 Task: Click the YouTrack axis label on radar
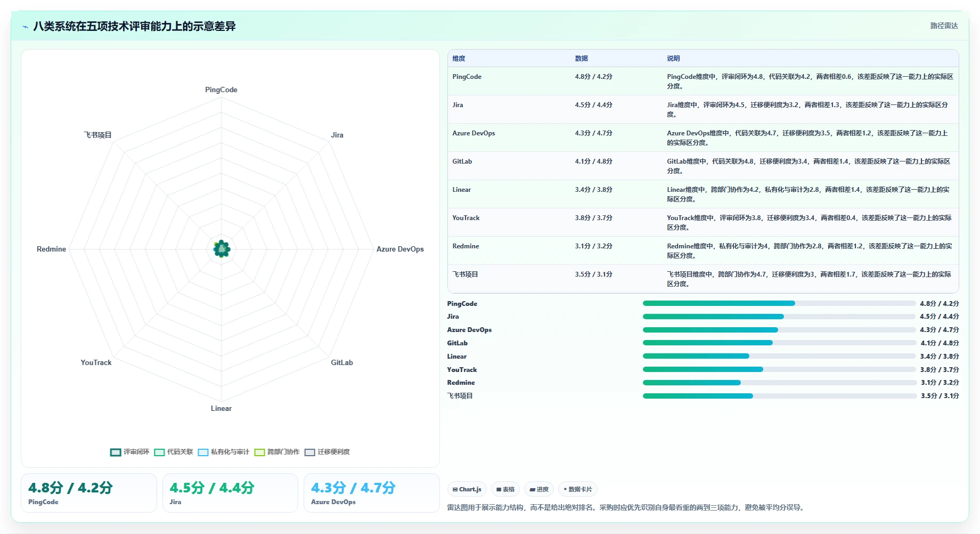[96, 362]
